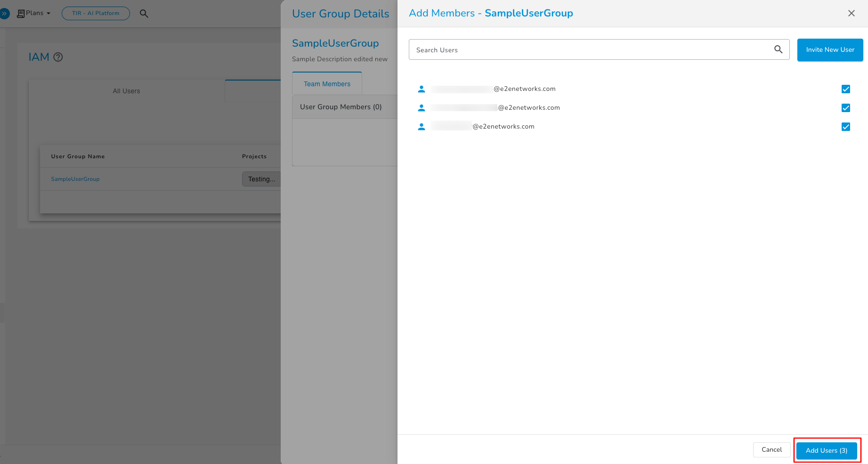Click the search magnifier in Search Users field
868x464 pixels.
pyautogui.click(x=778, y=49)
